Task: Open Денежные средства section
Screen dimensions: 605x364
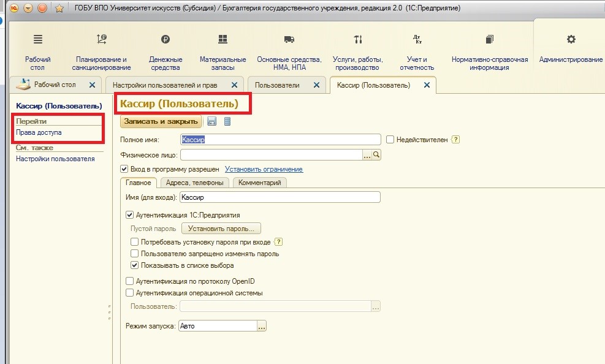Action: pos(166,52)
